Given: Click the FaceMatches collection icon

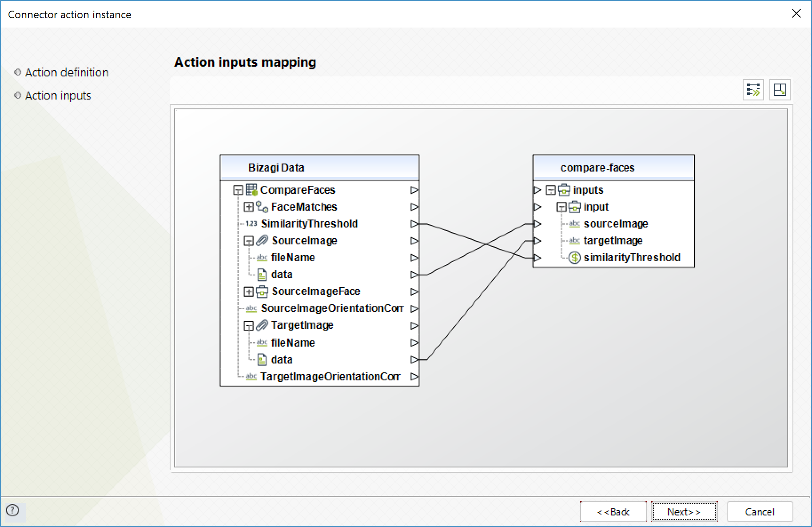Looking at the screenshot, I should [x=262, y=207].
